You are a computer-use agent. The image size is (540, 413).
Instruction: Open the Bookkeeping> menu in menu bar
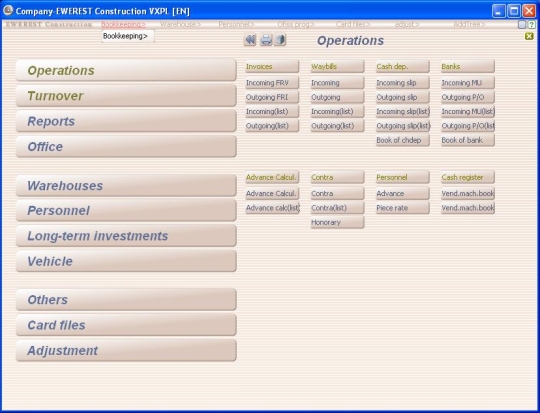123,24
